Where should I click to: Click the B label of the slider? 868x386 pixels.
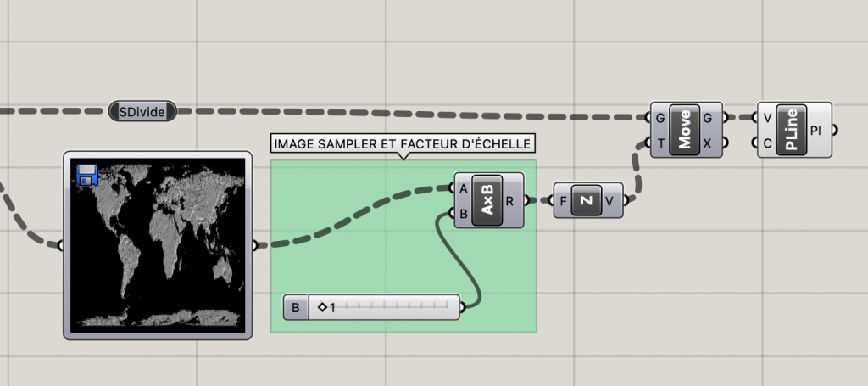click(x=296, y=307)
